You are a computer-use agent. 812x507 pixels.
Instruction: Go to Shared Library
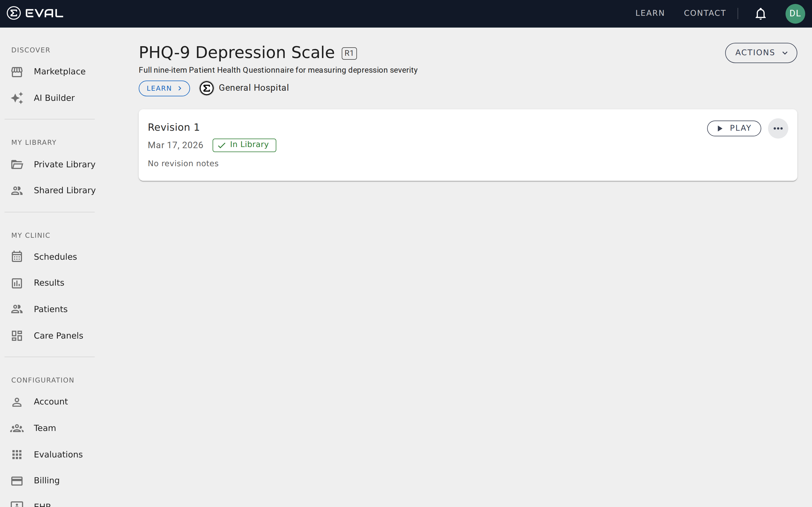click(x=64, y=190)
